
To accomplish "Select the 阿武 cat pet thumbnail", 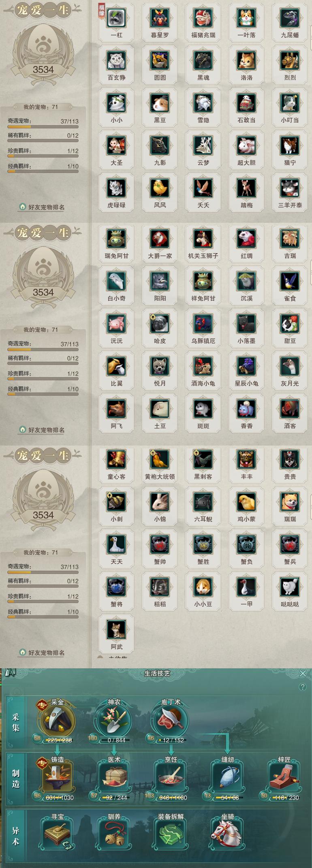I will click(116, 629).
